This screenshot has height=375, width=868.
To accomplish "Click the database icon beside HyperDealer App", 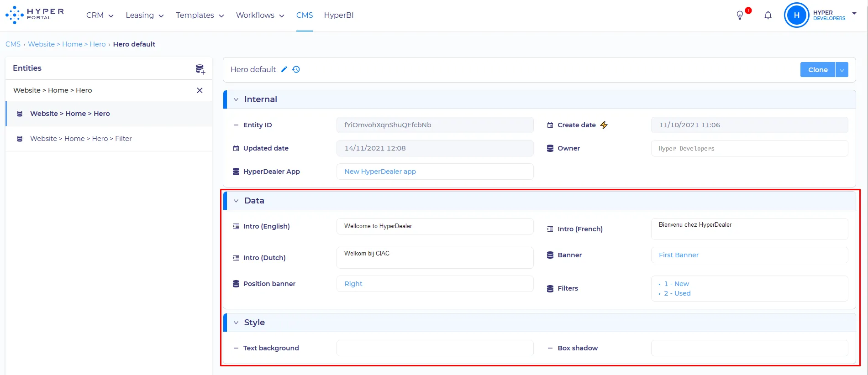I will pos(236,172).
